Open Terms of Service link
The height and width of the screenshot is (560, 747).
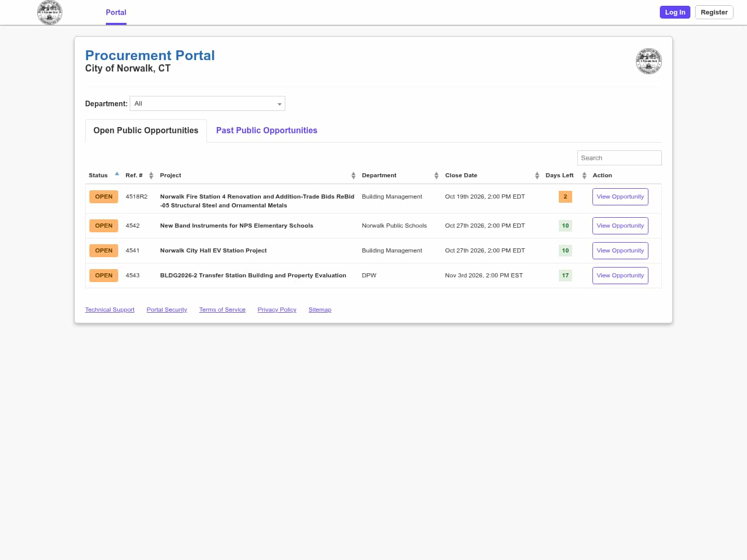coord(222,310)
